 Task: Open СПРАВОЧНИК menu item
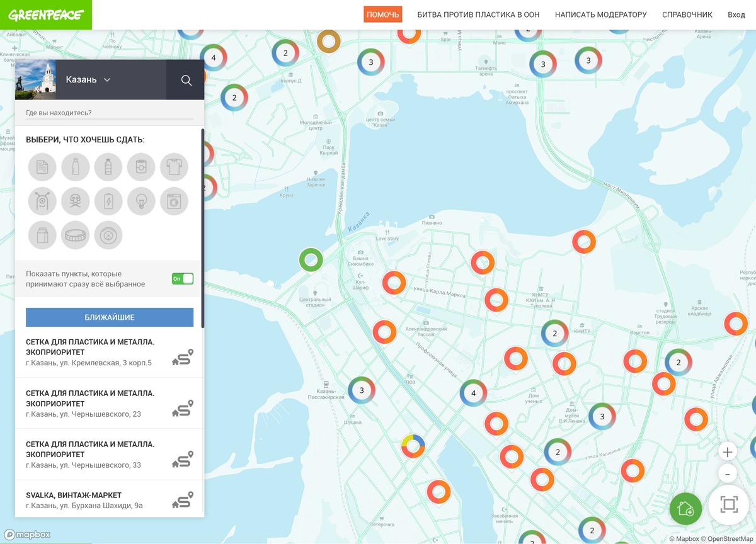click(687, 14)
